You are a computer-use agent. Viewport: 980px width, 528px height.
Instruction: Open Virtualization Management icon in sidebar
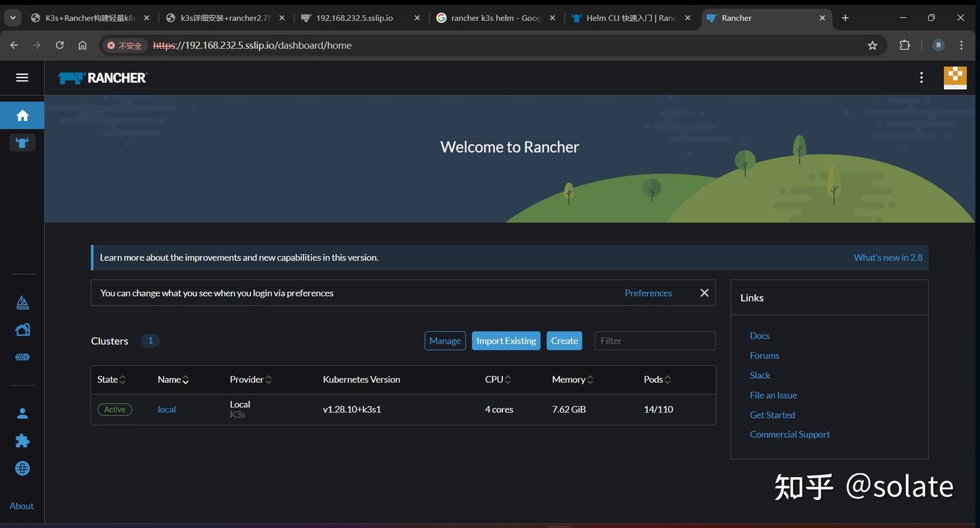tap(22, 357)
